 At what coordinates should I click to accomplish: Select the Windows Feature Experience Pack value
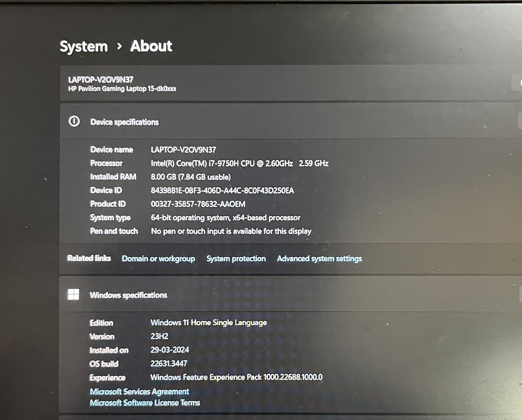pyautogui.click(x=237, y=377)
